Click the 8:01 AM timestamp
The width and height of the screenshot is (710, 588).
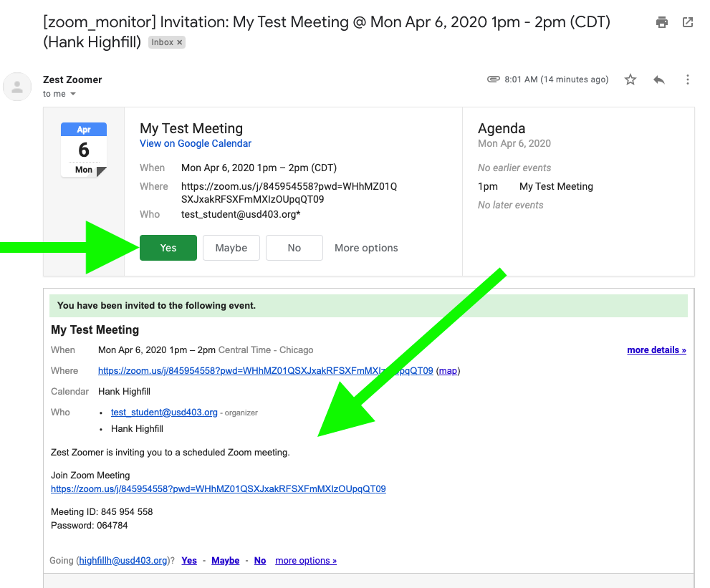tap(557, 79)
